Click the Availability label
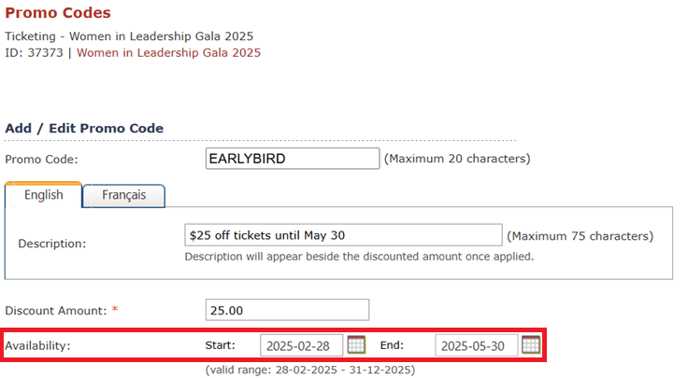 pos(38,346)
